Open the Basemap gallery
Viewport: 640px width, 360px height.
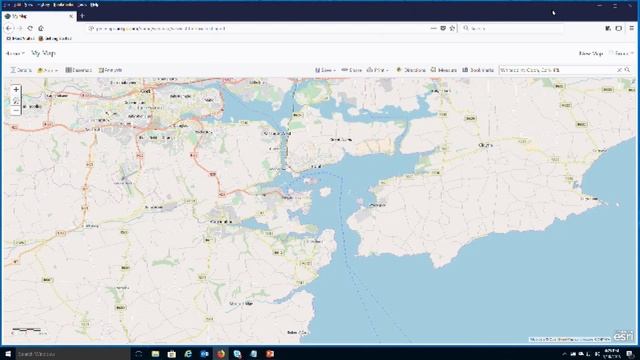(x=79, y=70)
